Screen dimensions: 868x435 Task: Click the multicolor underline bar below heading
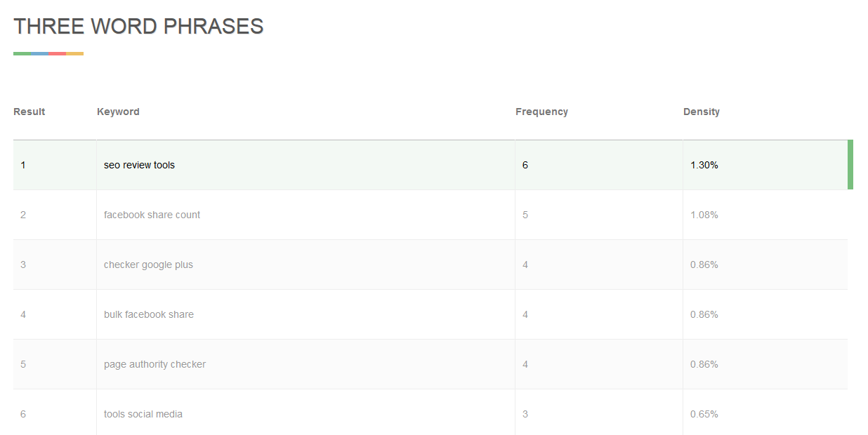tap(48, 53)
